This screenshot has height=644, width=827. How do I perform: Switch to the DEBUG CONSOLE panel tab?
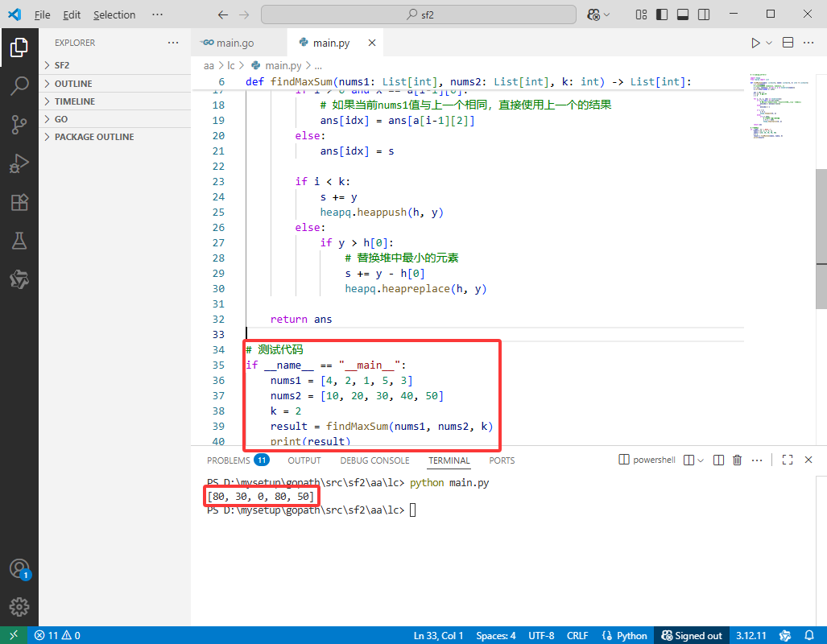click(x=374, y=460)
